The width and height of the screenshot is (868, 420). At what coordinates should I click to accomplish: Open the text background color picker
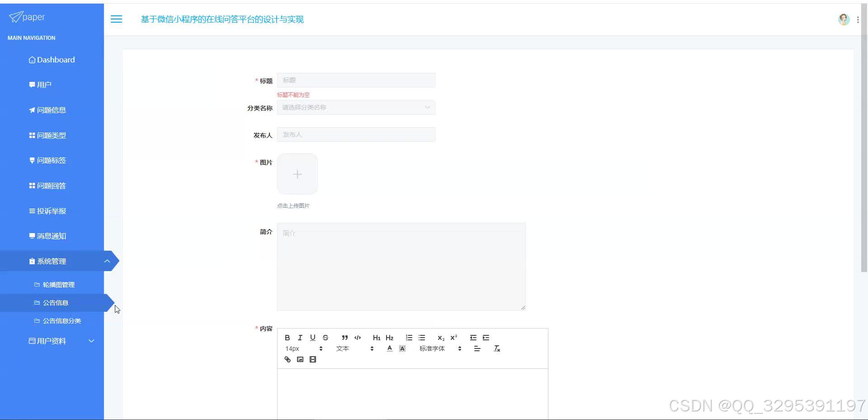click(x=402, y=348)
